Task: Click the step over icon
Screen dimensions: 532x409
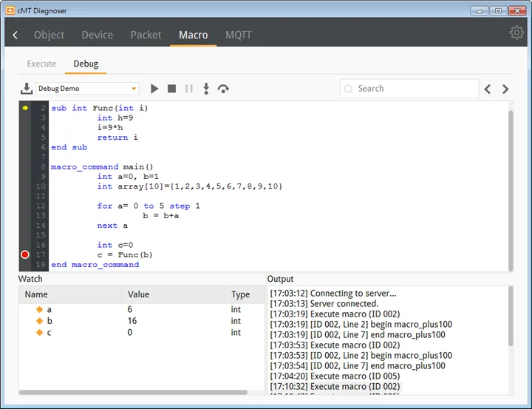Action: point(223,89)
